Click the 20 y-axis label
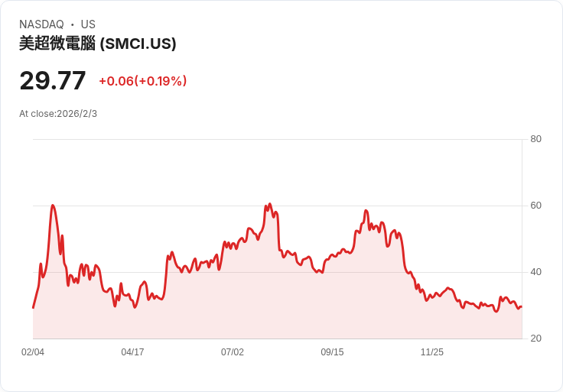The width and height of the screenshot is (563, 392). point(536,339)
